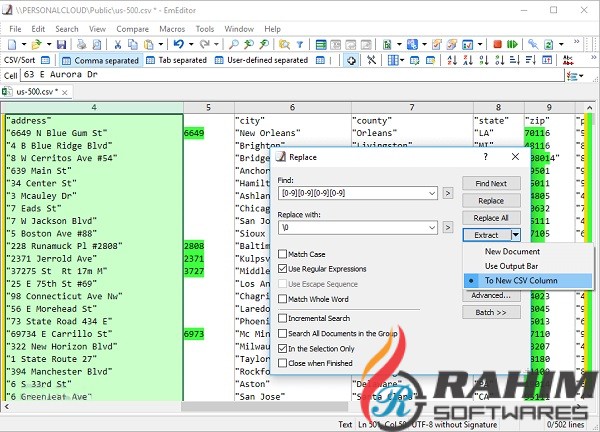Open the regex helper beside Find field
The height and width of the screenshot is (432, 600).
(448, 193)
